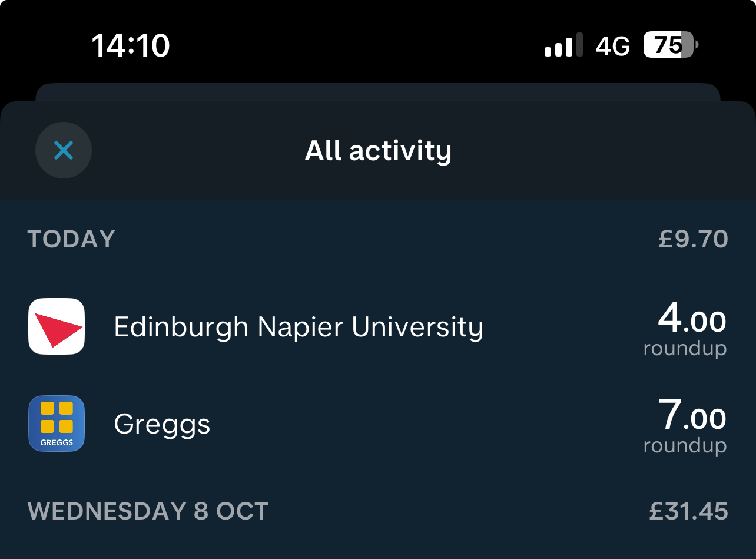
Task: Tap the background card behind the sheet
Action: (x=378, y=91)
